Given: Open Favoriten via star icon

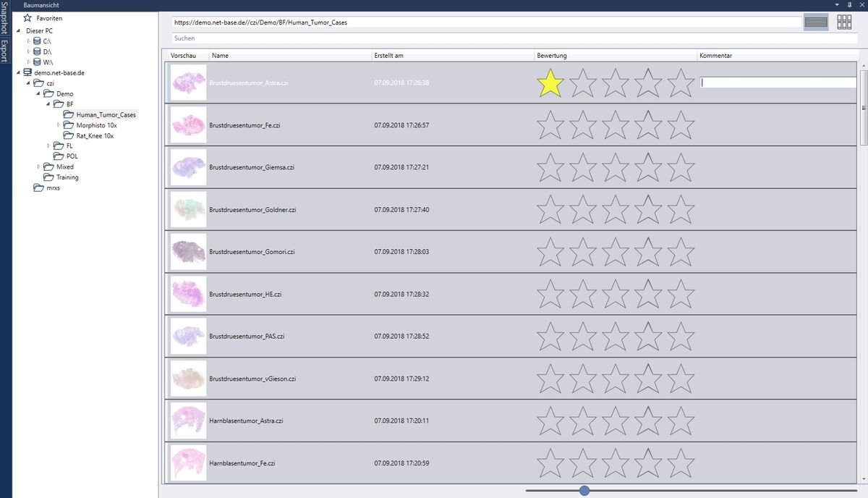Looking at the screenshot, I should [27, 17].
